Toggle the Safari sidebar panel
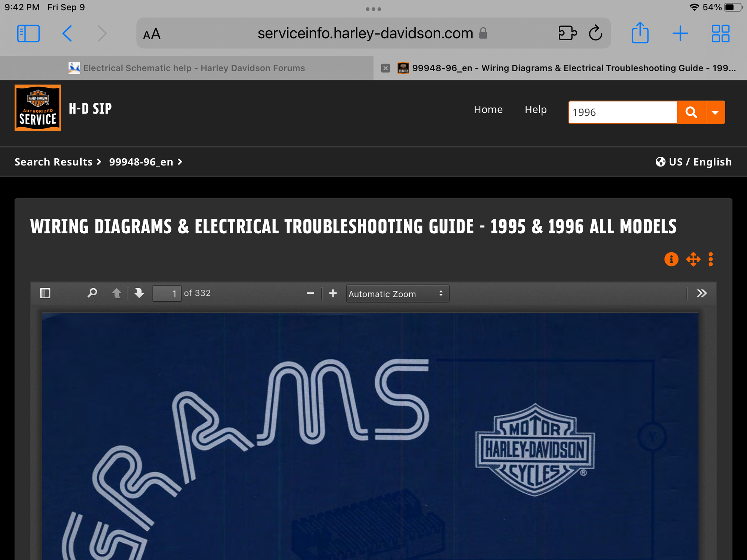 (28, 34)
